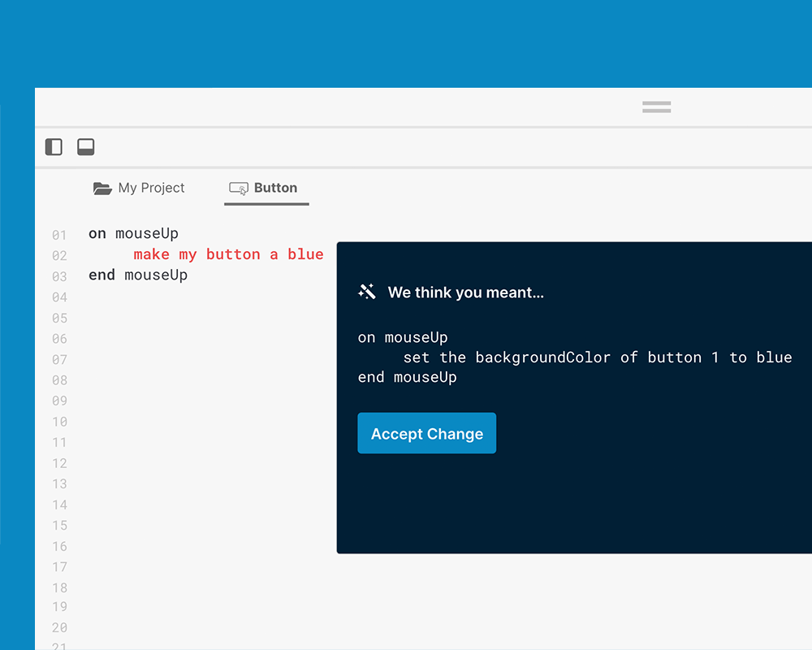
Task: Click "on mouseUp" in the suggestion popup
Action: pyautogui.click(x=403, y=337)
